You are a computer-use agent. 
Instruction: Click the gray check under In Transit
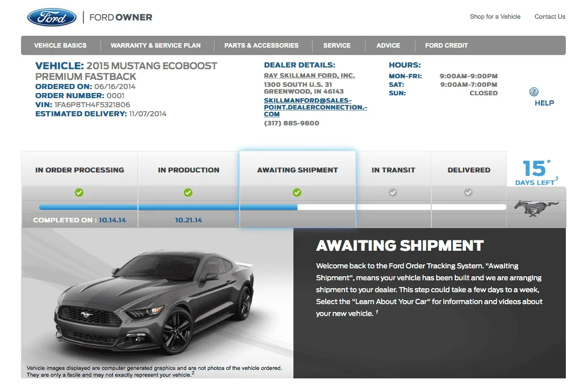pyautogui.click(x=393, y=192)
